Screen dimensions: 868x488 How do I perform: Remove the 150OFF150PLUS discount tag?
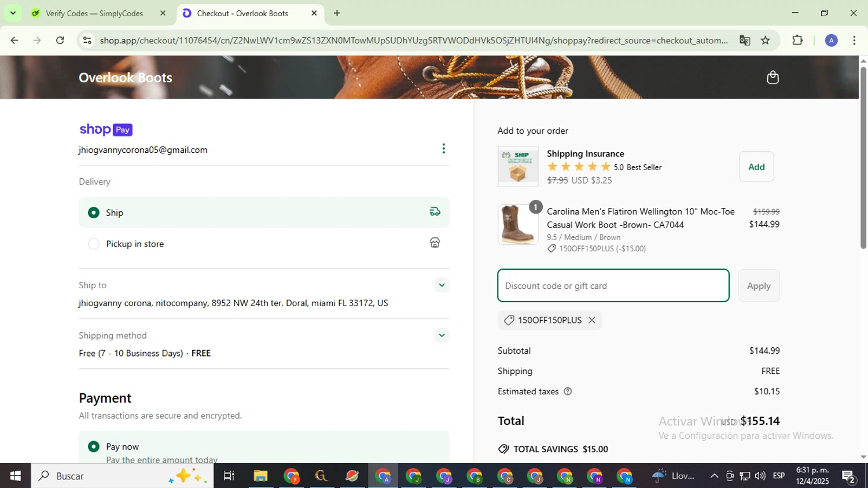[x=592, y=320]
